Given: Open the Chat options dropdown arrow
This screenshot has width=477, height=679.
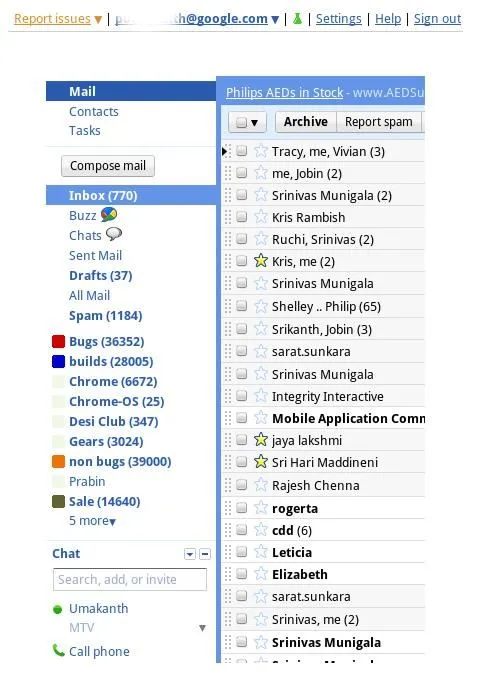Looking at the screenshot, I should 190,554.
